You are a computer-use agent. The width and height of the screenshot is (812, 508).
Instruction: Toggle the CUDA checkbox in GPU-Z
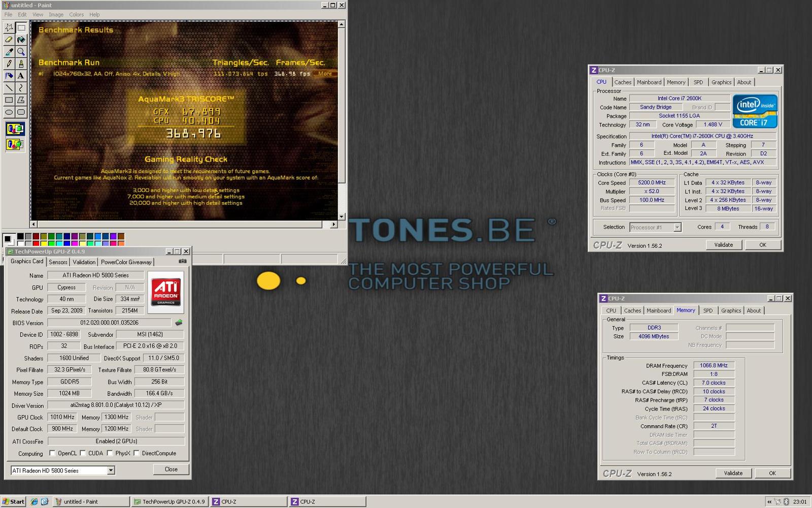pos(83,453)
